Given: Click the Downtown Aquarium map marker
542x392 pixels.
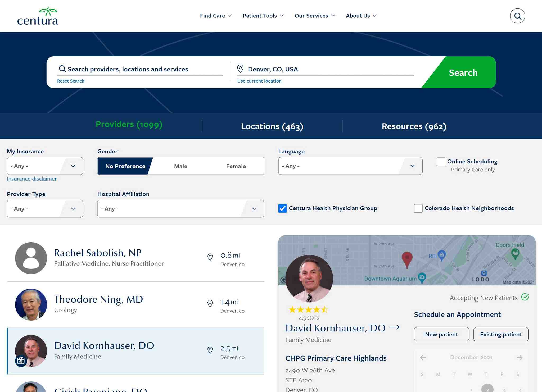Looking at the screenshot, I should pyautogui.click(x=422, y=278).
